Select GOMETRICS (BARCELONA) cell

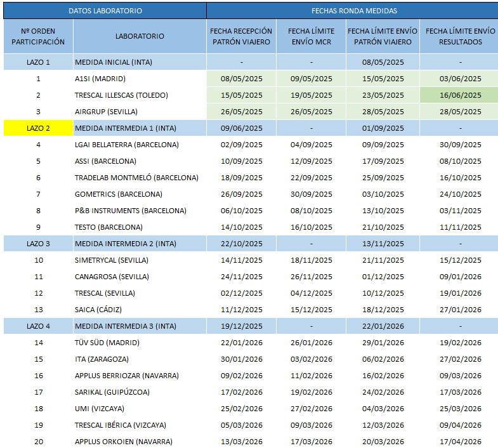140,194
